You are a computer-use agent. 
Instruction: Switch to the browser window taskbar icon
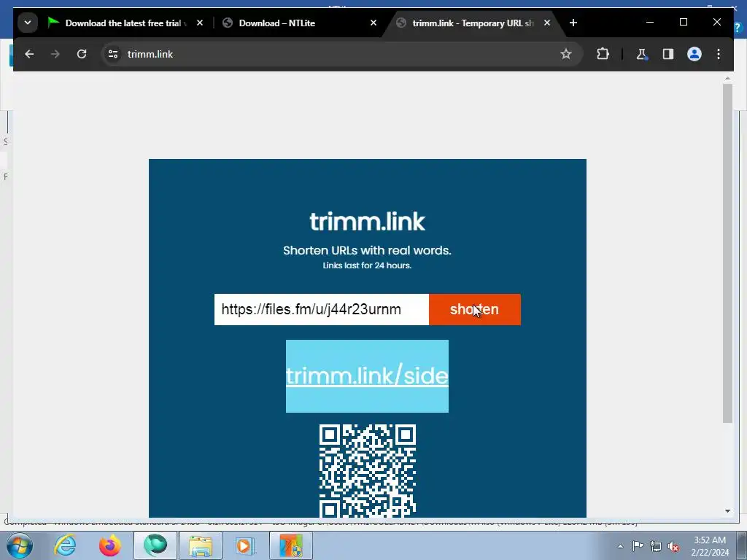[x=155, y=545]
